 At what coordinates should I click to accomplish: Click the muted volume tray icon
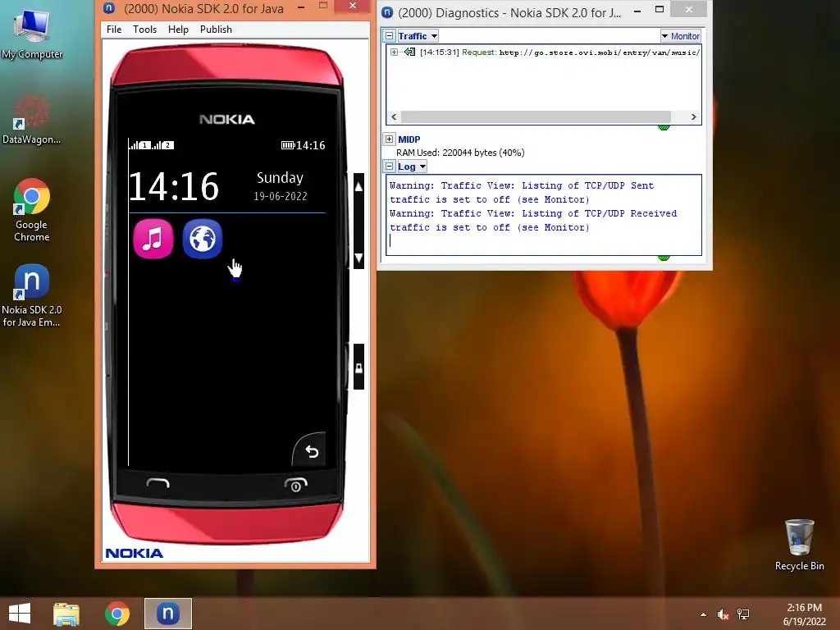click(723, 614)
